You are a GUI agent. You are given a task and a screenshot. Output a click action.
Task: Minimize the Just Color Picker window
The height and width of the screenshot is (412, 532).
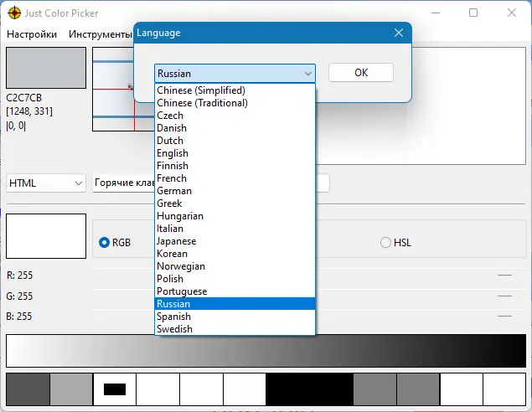point(436,13)
